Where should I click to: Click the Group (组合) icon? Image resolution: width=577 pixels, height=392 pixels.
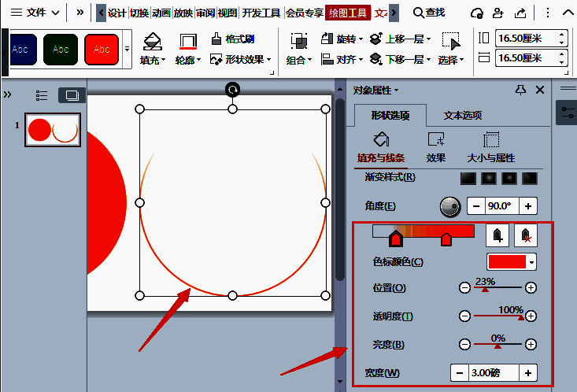tap(298, 42)
